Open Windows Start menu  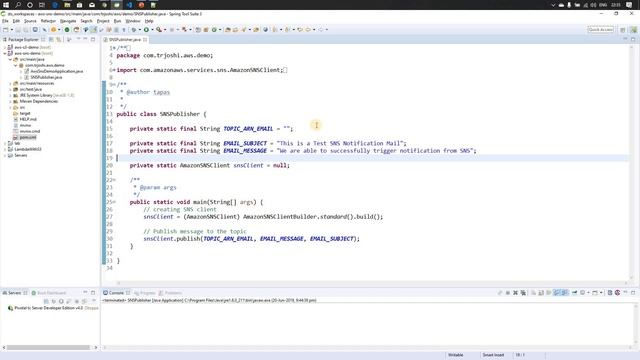tap(6, 5)
